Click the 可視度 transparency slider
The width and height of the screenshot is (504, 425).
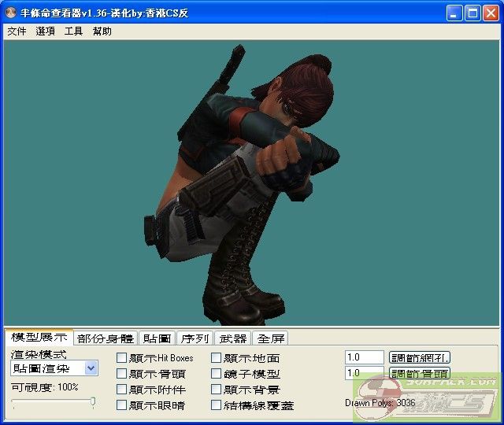click(x=54, y=403)
